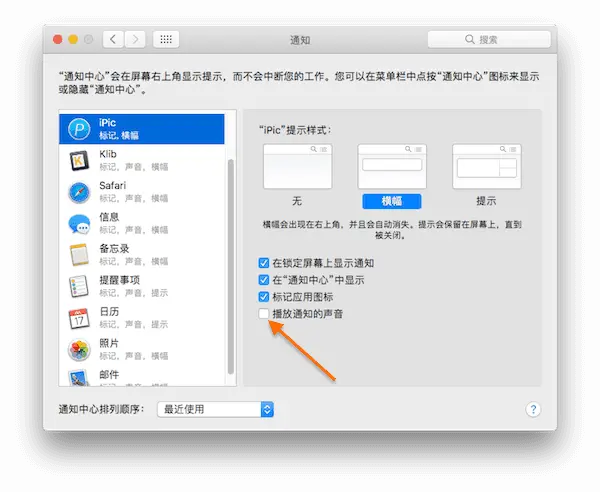
Task: Open the 最近使用 sort order dropdown
Action: pos(215,409)
